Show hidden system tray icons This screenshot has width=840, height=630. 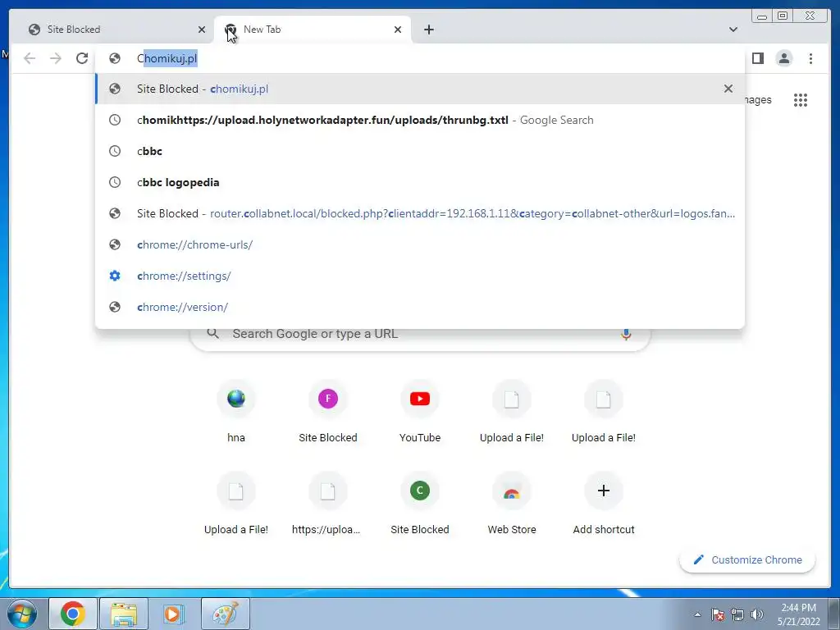[697, 614]
